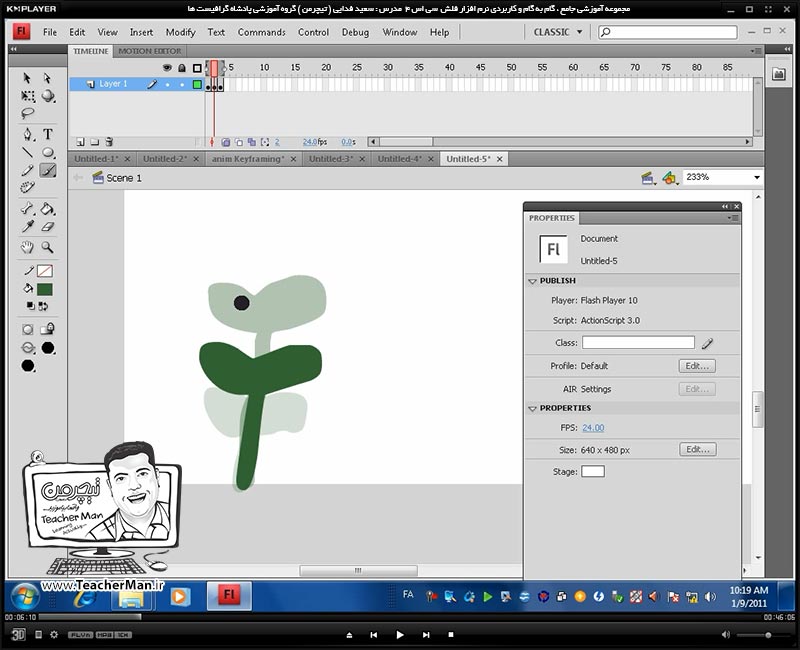Select the Hand tool
This screenshot has height=650, width=800.
click(x=28, y=247)
